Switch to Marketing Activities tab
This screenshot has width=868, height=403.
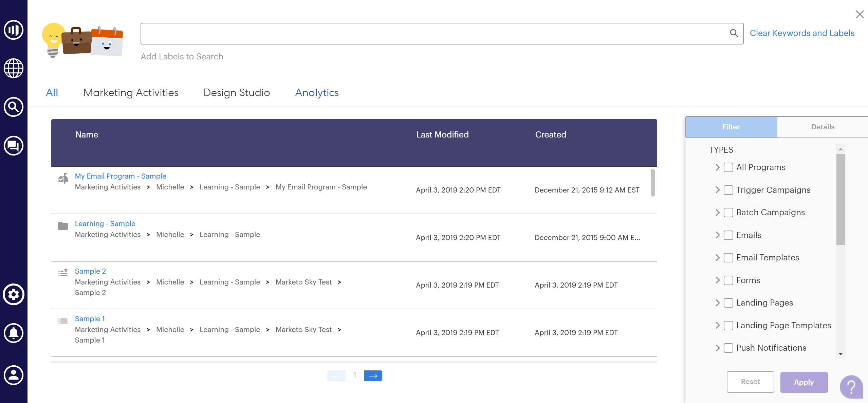131,93
